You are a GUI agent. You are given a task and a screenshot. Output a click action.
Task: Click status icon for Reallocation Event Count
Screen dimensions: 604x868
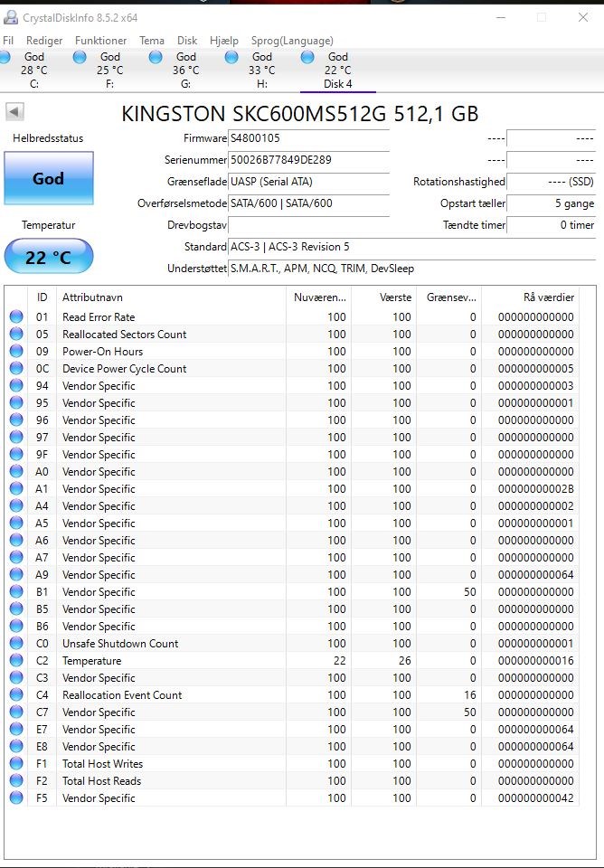point(16,694)
